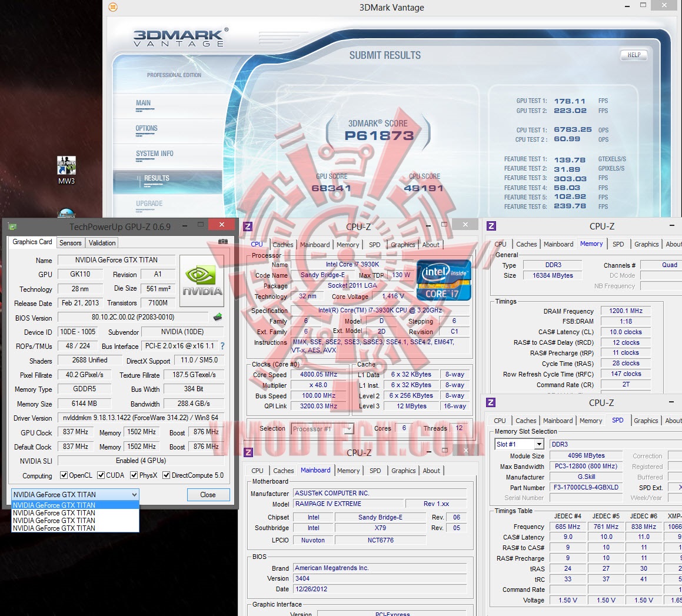This screenshot has width=682, height=616.
Task: Open the MW3 desktop shortcut
Action: point(66,171)
